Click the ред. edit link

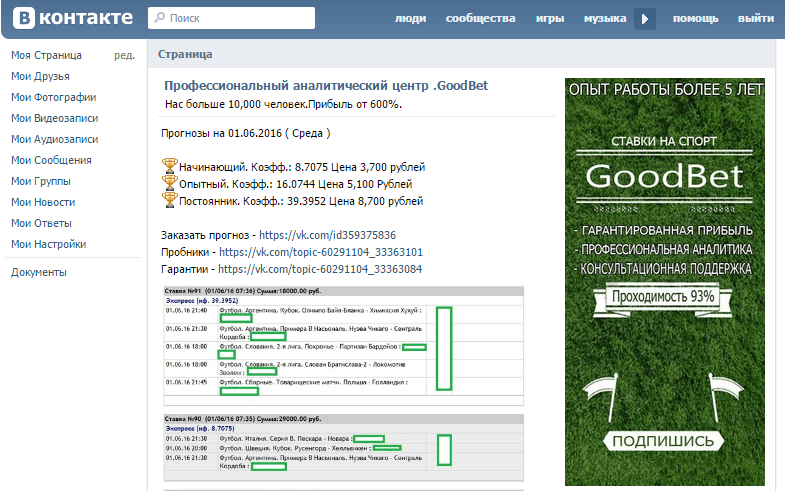tap(124, 55)
